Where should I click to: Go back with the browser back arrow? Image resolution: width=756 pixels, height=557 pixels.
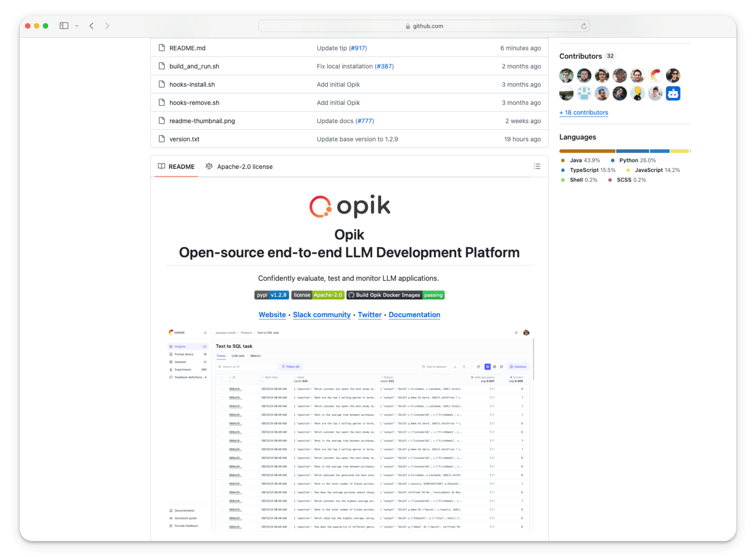click(92, 26)
